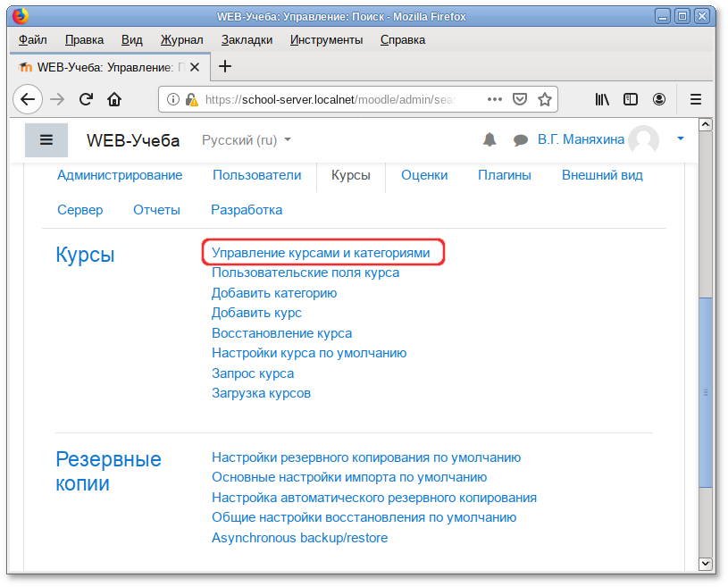Switch to the Внешний вид tab
The width and height of the screenshot is (728, 587).
pyautogui.click(x=602, y=175)
